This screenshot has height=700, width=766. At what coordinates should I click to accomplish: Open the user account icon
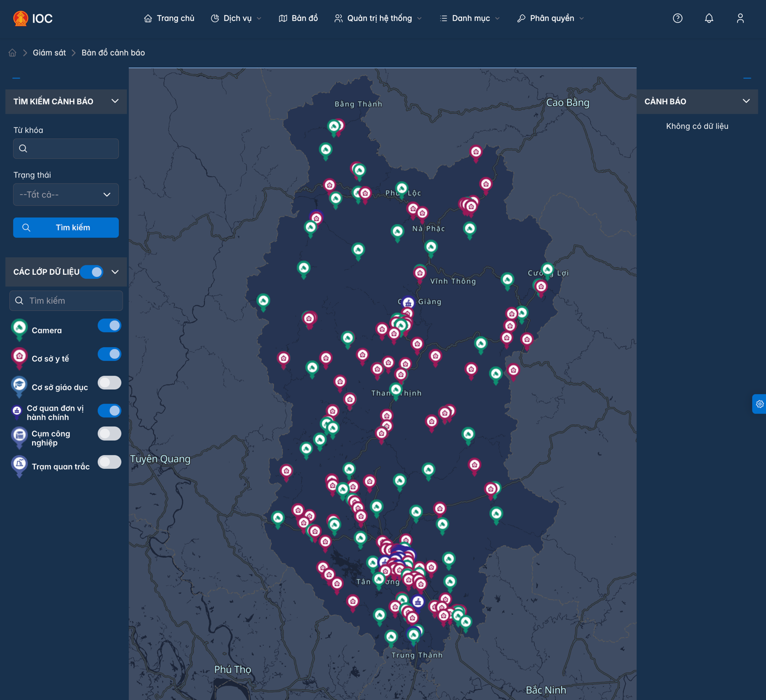(741, 18)
